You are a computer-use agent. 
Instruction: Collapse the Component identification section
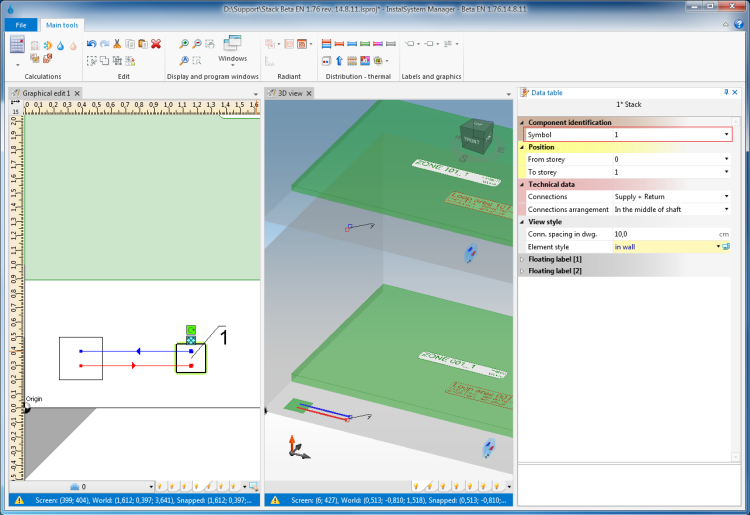pyautogui.click(x=522, y=122)
